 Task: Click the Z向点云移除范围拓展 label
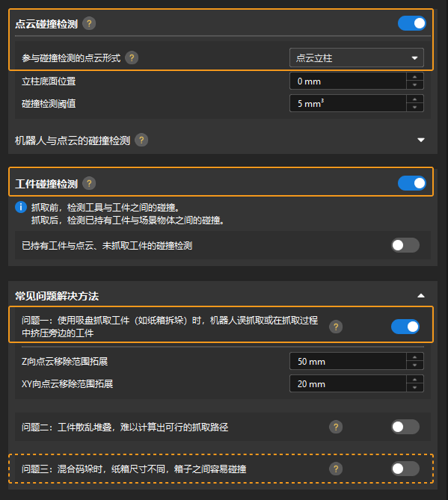click(x=65, y=362)
